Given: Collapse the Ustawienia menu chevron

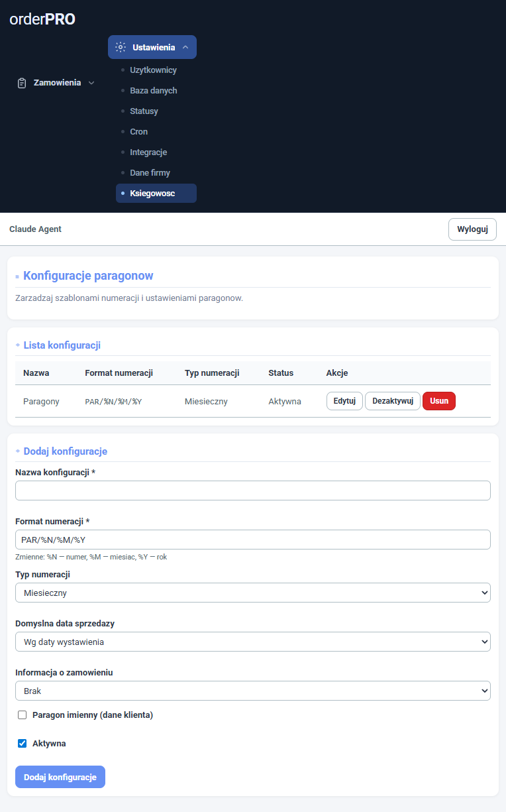Looking at the screenshot, I should point(185,47).
